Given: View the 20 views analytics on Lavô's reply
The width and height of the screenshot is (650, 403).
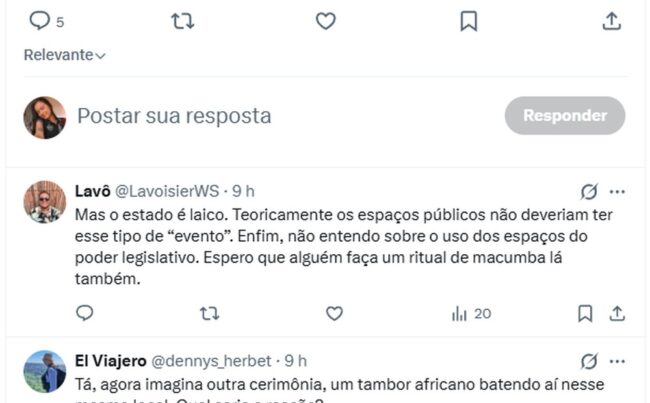Looking at the screenshot, I should tap(471, 314).
